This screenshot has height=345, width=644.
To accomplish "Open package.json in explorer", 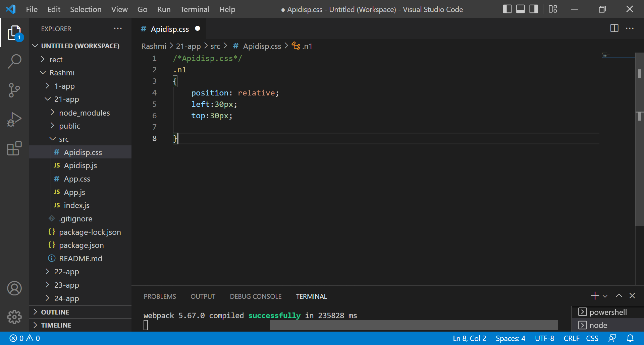I will click(x=80, y=245).
